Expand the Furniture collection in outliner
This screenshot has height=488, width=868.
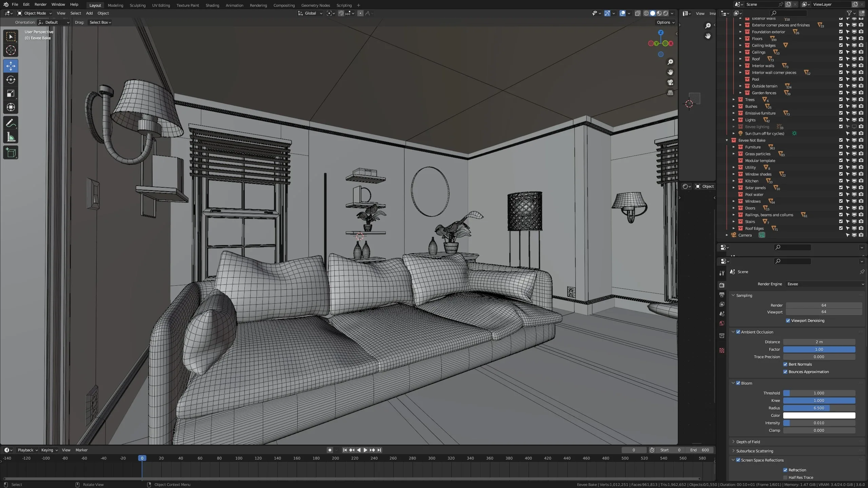734,147
